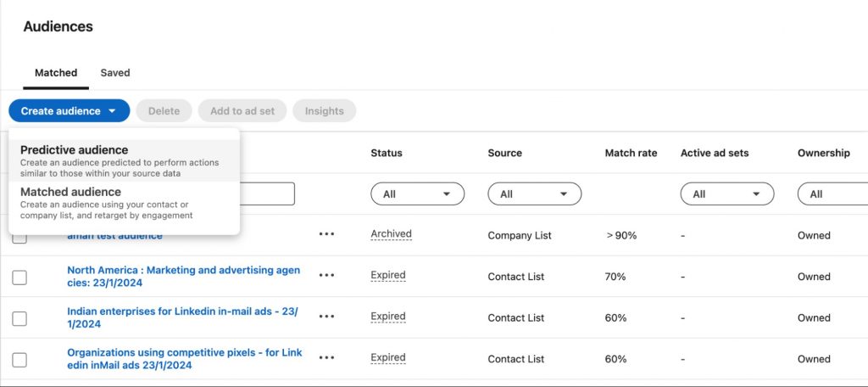The image size is (868, 387).
Task: Open the Source filter dropdown
Action: click(x=534, y=194)
